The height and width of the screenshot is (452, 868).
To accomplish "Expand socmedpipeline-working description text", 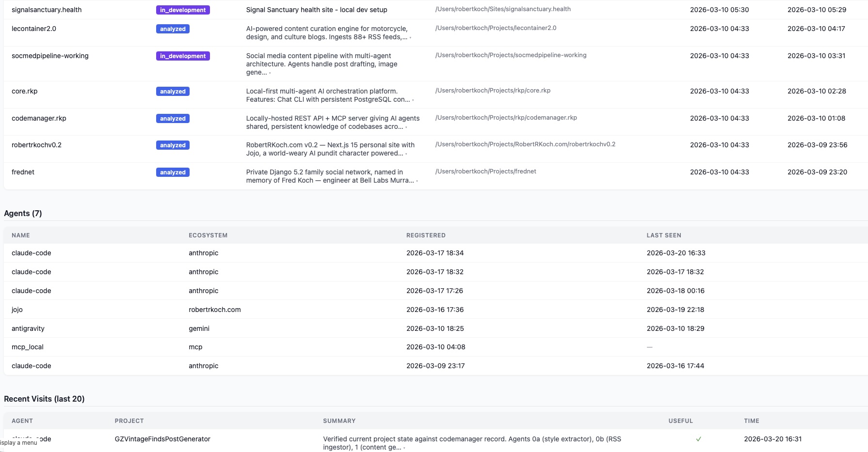I will pos(271,74).
